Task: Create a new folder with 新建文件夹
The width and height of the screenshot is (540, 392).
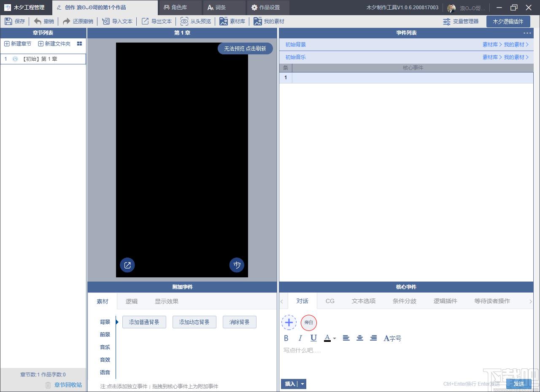Action: pyautogui.click(x=54, y=44)
